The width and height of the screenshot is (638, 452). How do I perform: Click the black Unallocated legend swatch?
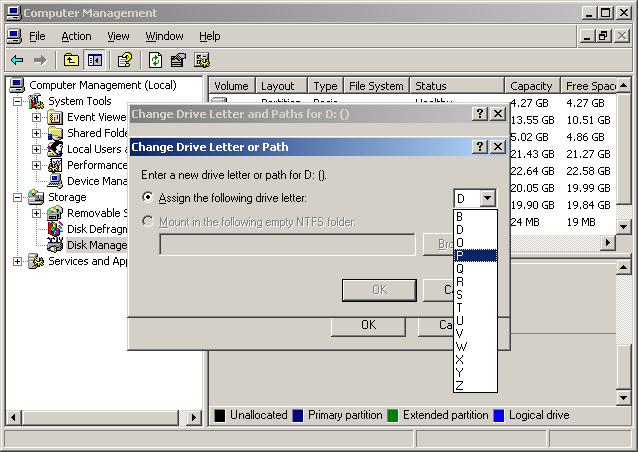coord(220,416)
